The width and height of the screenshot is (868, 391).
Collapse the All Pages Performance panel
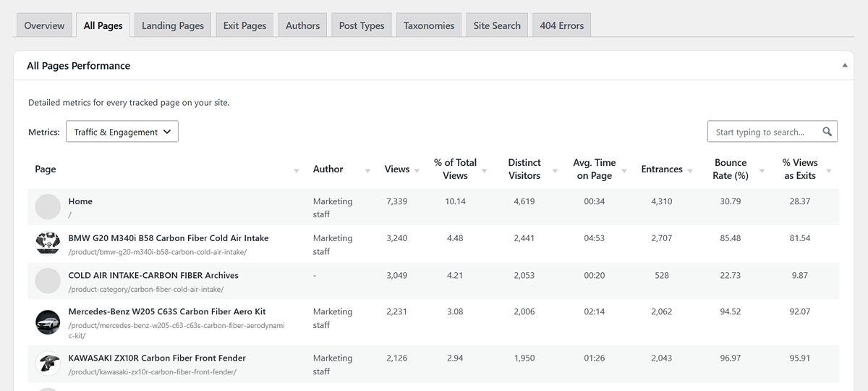pyautogui.click(x=844, y=65)
